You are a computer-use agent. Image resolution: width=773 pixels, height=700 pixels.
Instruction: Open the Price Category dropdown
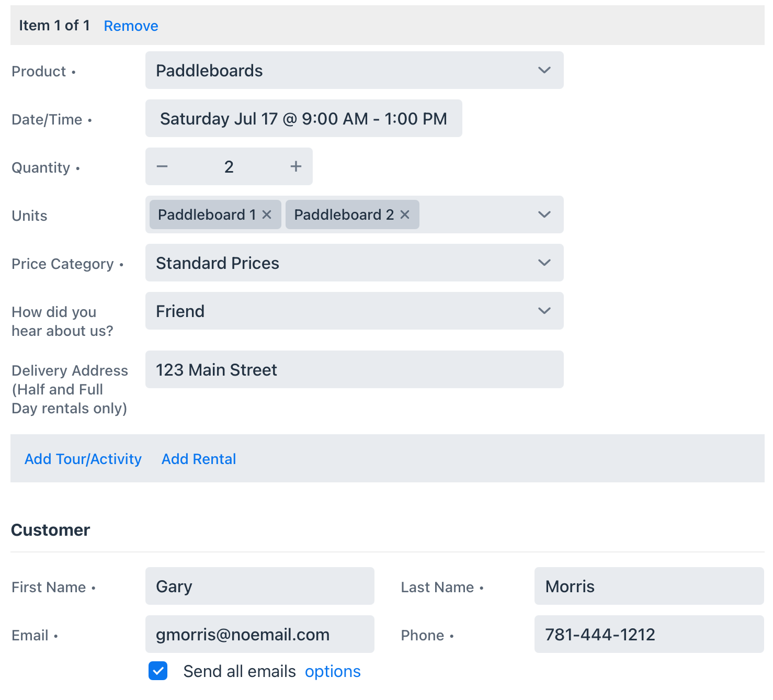355,263
